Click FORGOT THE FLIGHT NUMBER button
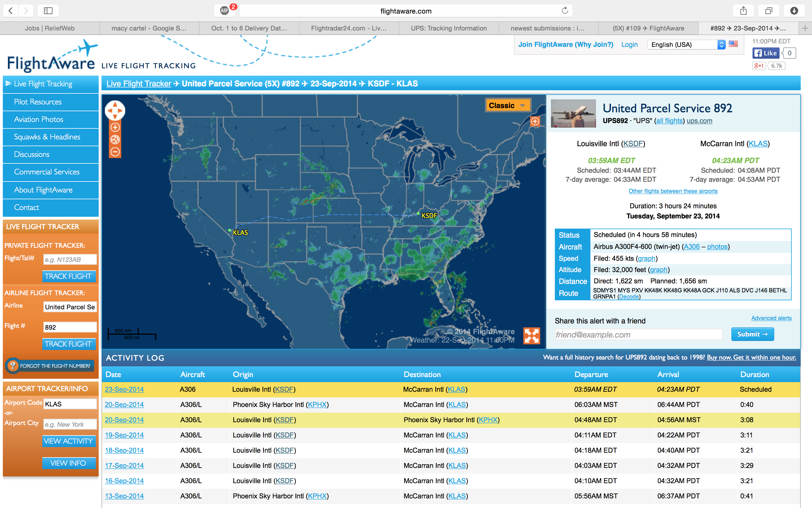The width and height of the screenshot is (812, 508). [50, 365]
